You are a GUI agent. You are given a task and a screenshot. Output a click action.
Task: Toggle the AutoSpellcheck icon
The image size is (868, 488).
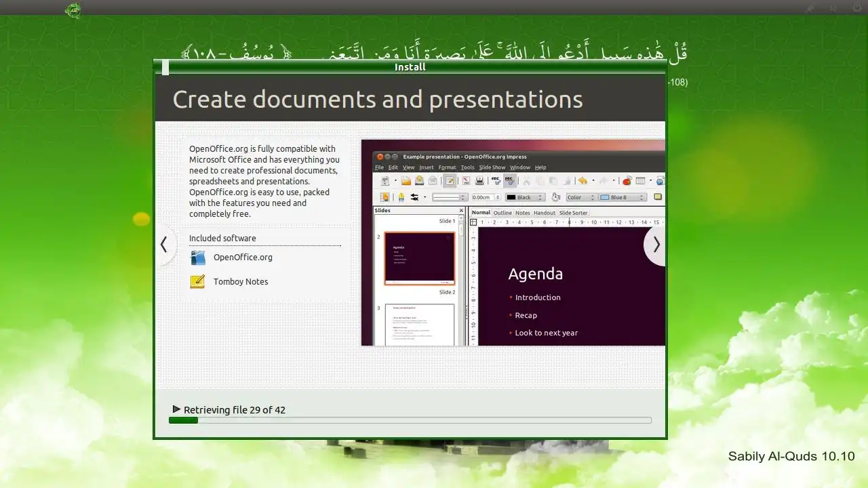coord(510,181)
